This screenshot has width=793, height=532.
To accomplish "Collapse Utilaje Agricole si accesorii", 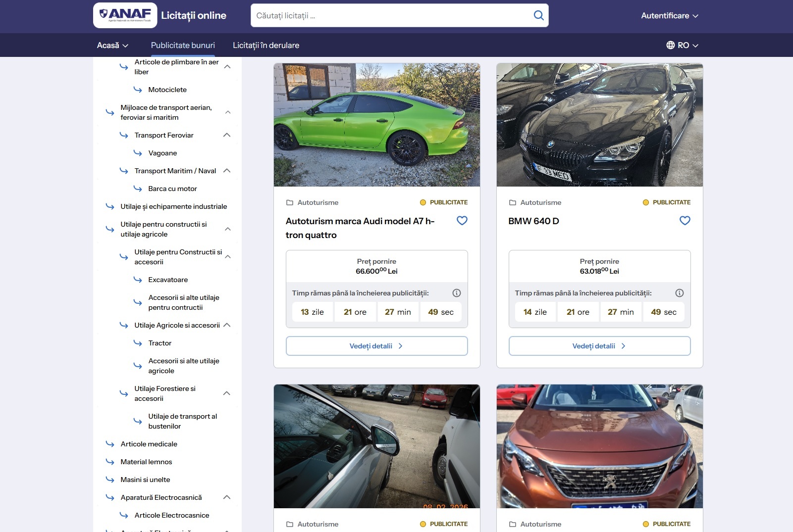I will pyautogui.click(x=227, y=325).
